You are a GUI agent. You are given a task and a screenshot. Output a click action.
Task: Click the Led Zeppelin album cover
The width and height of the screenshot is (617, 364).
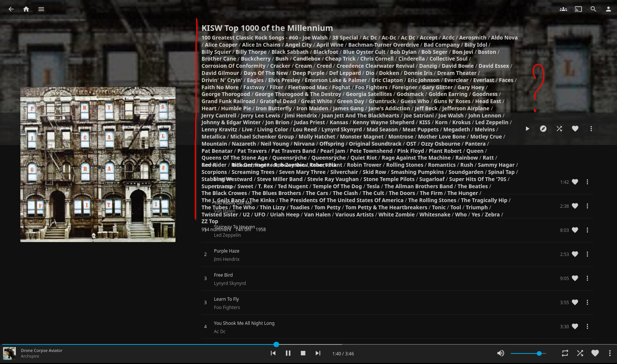click(x=98, y=164)
